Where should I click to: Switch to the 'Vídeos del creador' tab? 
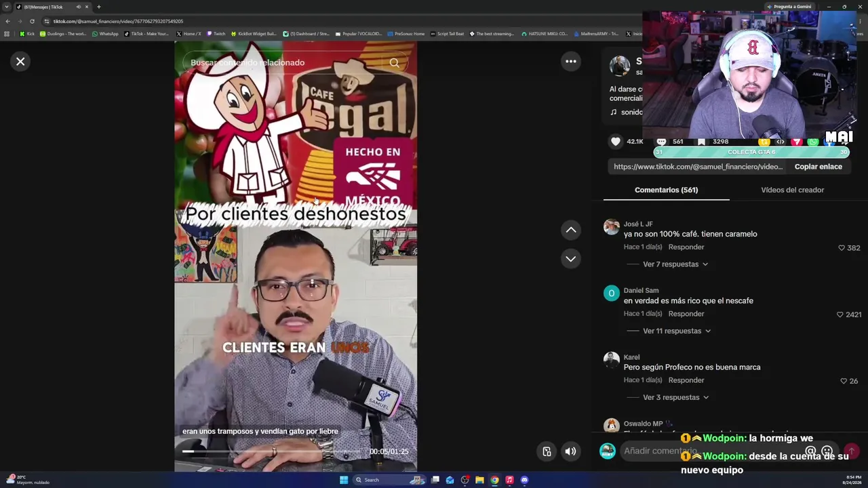pyautogui.click(x=792, y=190)
